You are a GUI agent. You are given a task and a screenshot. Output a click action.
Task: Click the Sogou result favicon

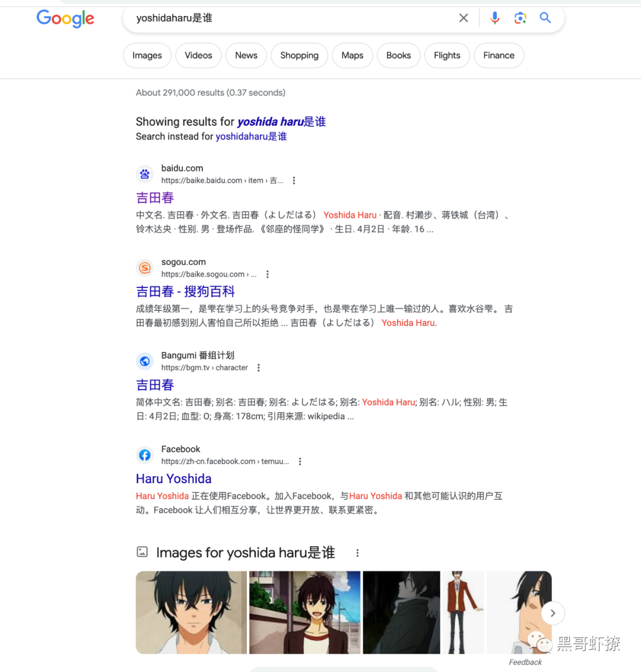pyautogui.click(x=145, y=268)
